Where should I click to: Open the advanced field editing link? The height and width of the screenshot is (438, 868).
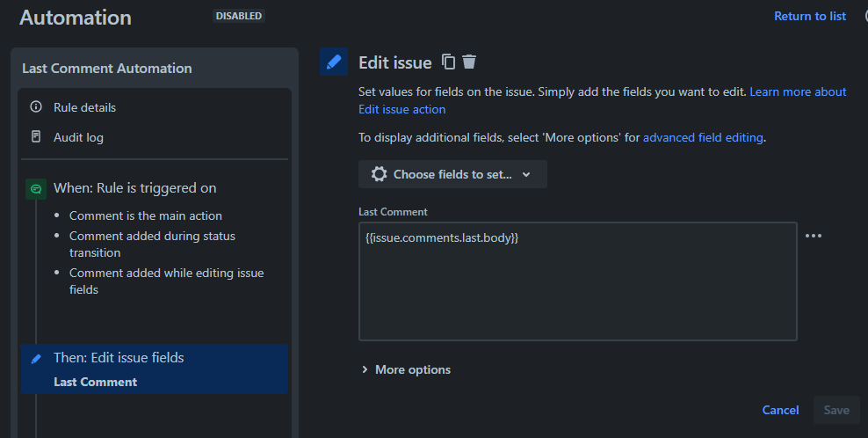[703, 137]
